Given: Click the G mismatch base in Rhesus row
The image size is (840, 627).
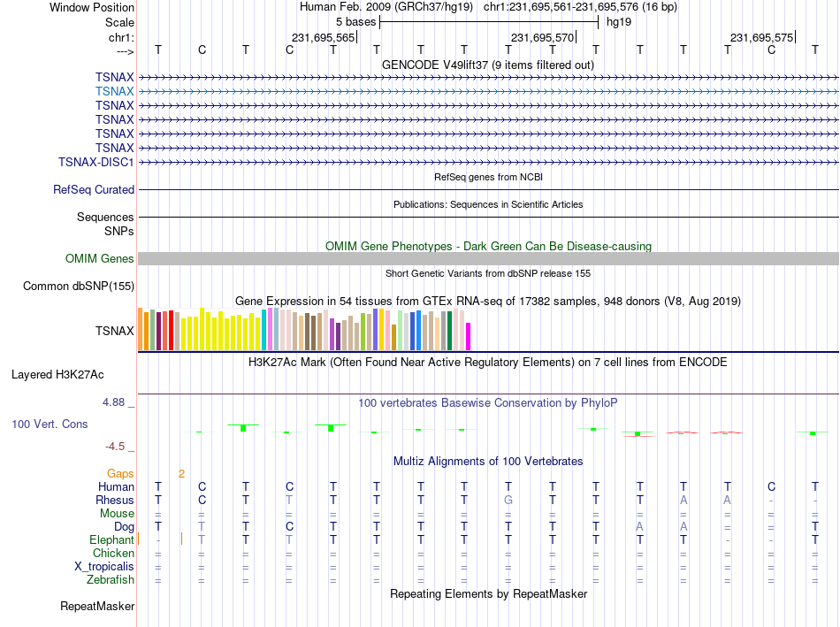Looking at the screenshot, I should click(508, 500).
